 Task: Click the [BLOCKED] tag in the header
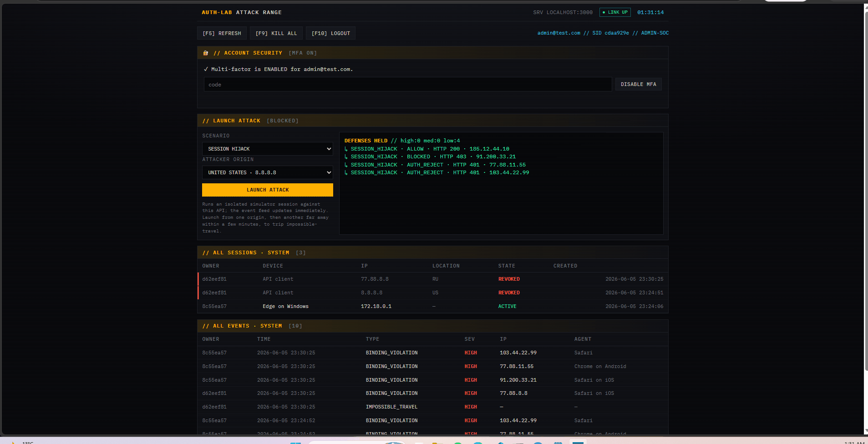283,121
